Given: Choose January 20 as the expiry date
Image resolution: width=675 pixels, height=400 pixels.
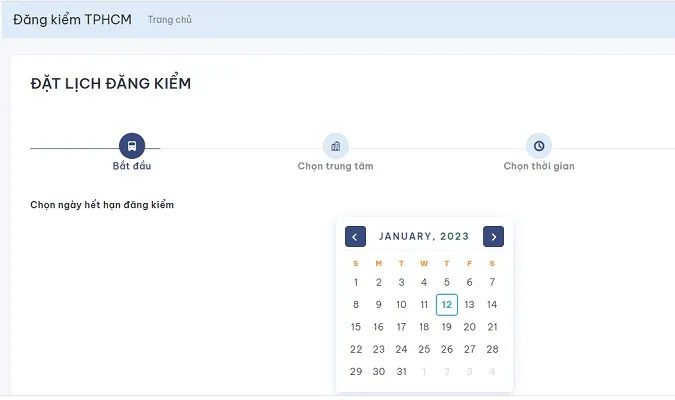Looking at the screenshot, I should (x=470, y=327).
